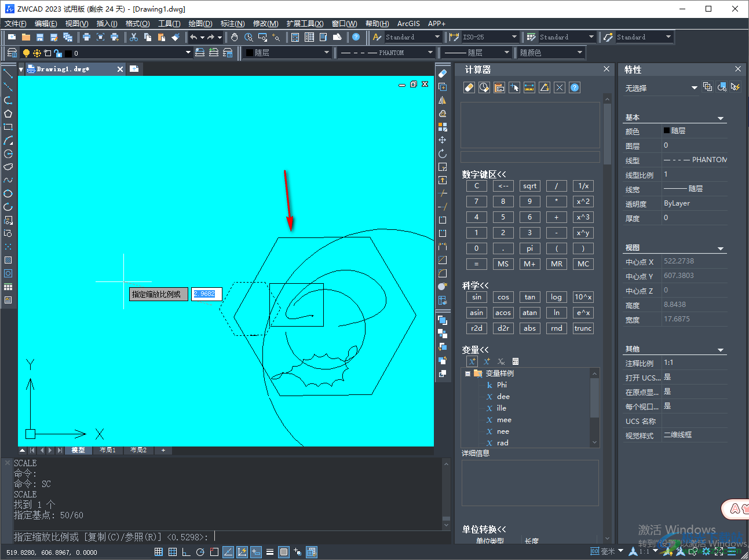This screenshot has width=749, height=560.
Task: Click calculator Get Coordinates icon
Action: [514, 87]
